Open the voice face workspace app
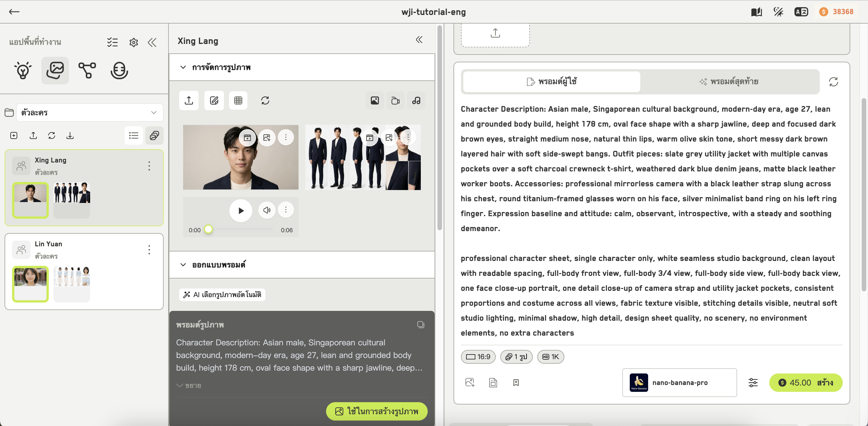 (x=119, y=70)
